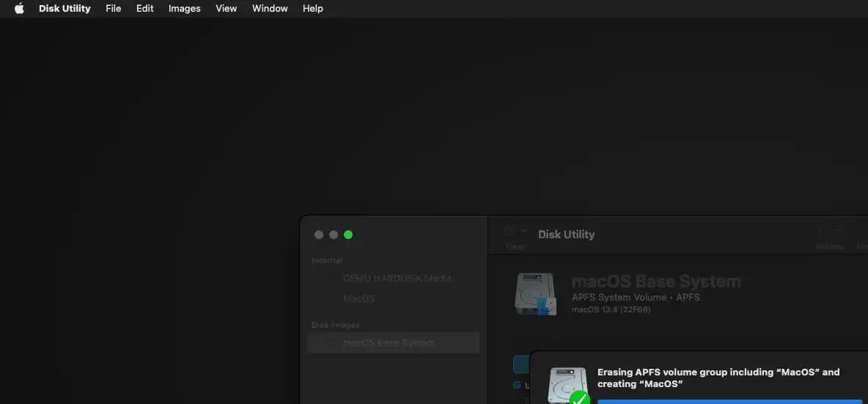868x404 pixels.
Task: Open the Help menu
Action: coord(313,8)
